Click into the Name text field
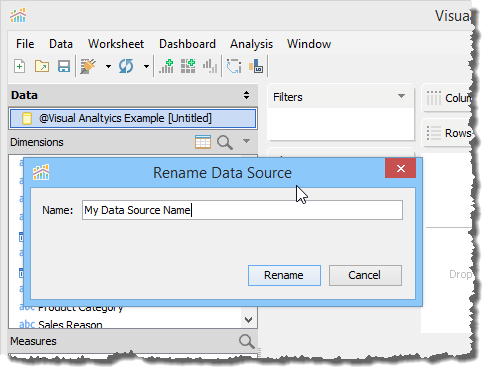490x374 pixels. click(x=242, y=210)
